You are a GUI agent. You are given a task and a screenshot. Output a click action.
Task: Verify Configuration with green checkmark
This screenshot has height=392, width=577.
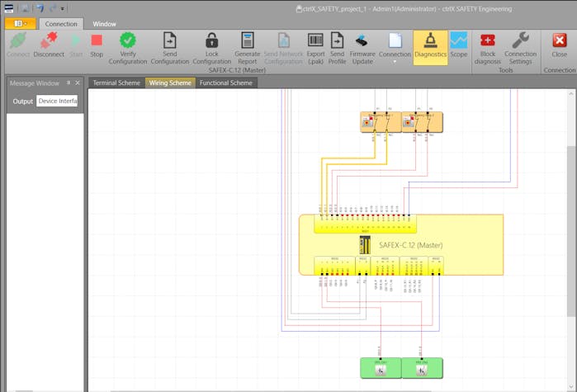pos(128,48)
